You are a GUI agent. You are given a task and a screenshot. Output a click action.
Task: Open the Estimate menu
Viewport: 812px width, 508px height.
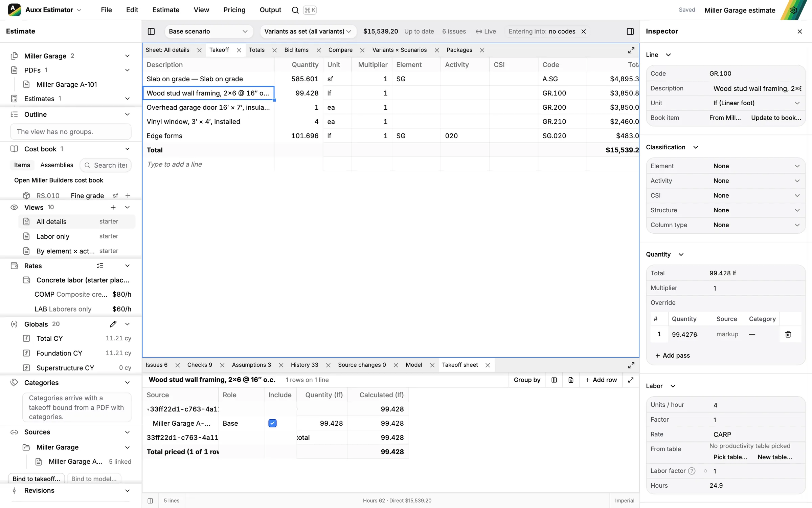166,10
